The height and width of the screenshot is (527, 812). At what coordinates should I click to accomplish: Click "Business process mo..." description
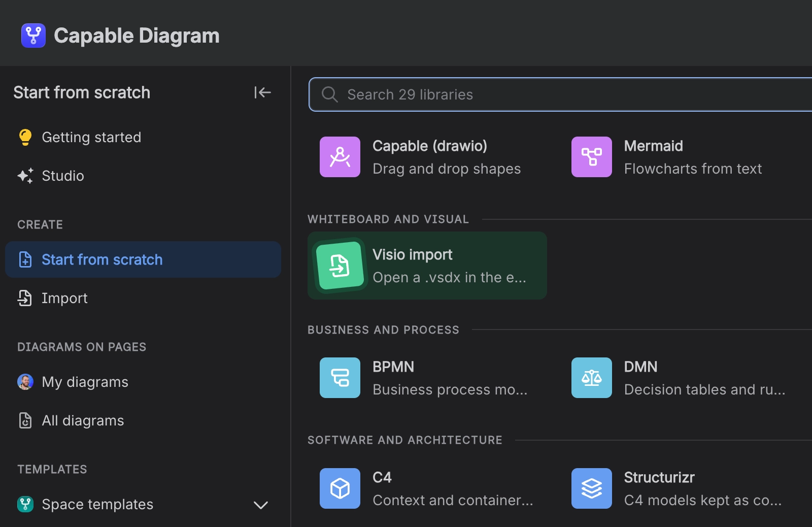(450, 390)
